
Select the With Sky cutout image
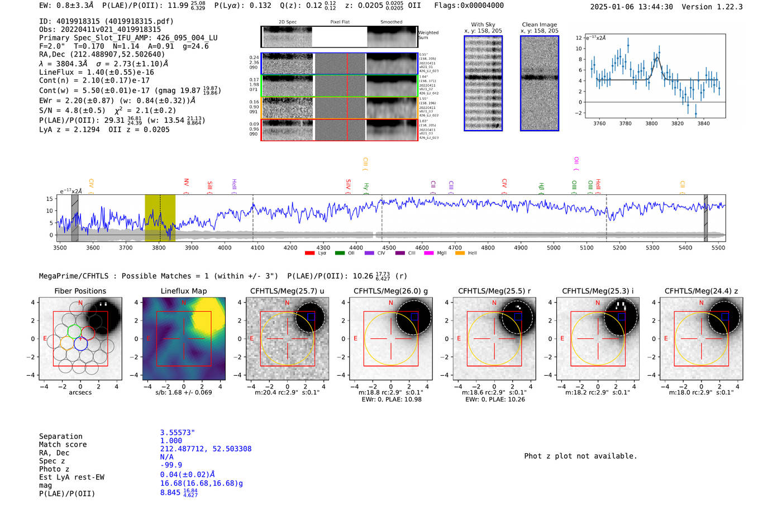[x=483, y=83]
